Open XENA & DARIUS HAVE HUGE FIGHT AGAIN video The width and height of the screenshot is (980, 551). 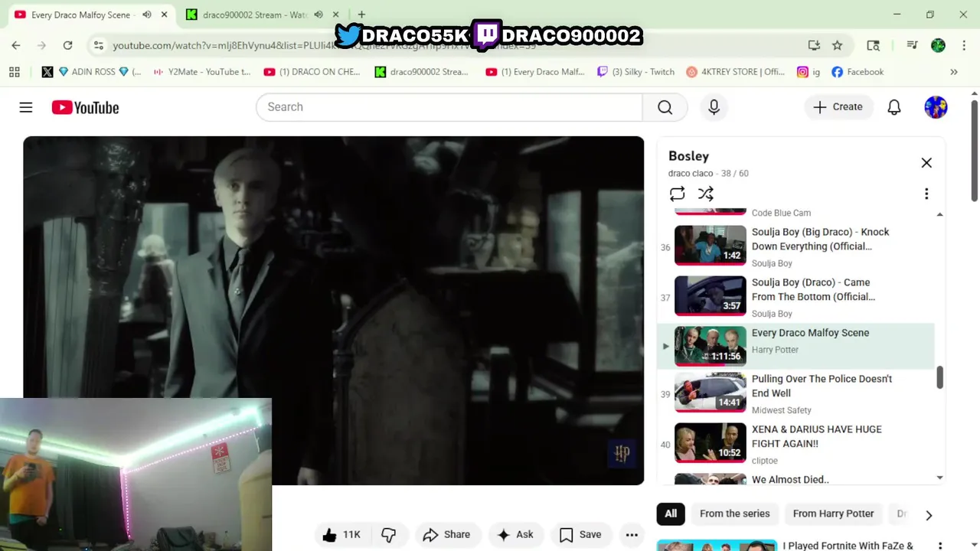[x=817, y=436]
